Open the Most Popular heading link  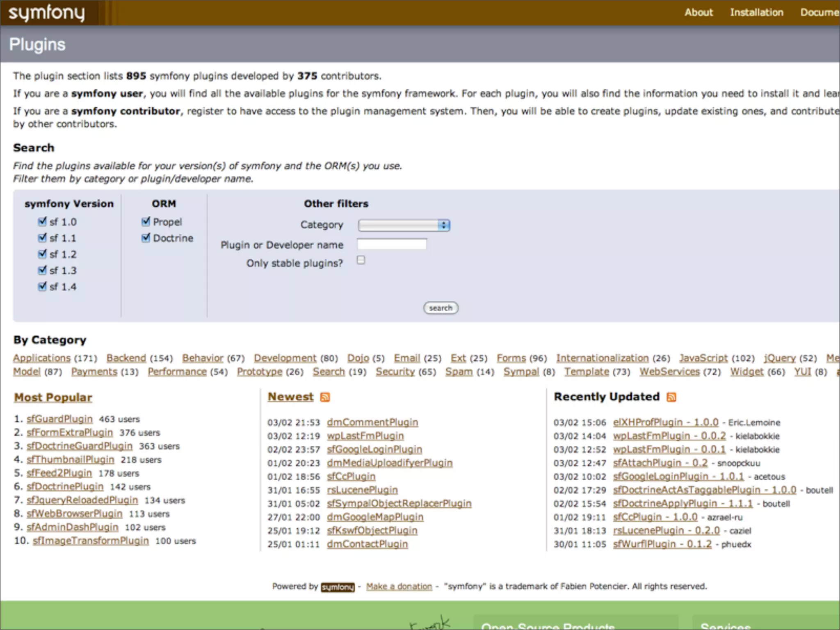pyautogui.click(x=53, y=397)
